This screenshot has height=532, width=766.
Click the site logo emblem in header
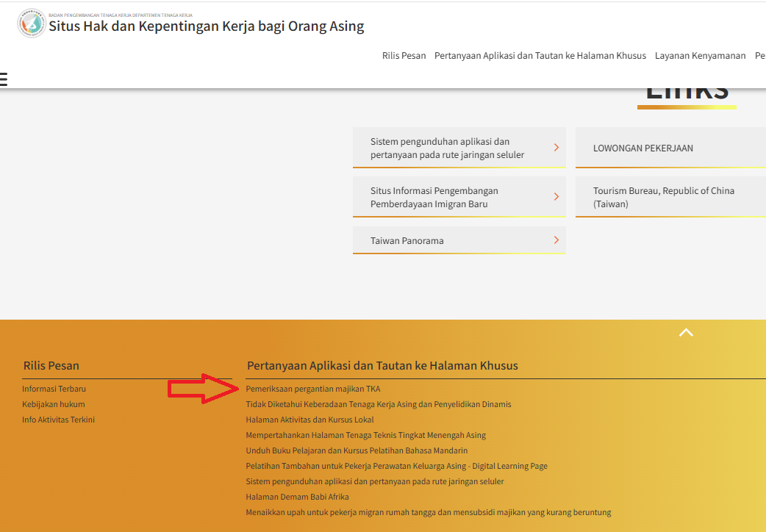tap(32, 23)
